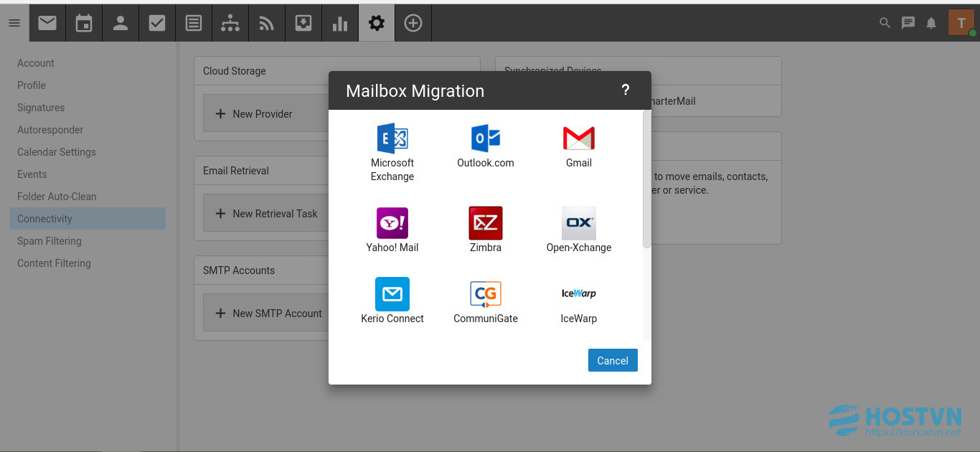The width and height of the screenshot is (980, 452).
Task: Cancel the Mailbox Migration dialog
Action: (613, 360)
